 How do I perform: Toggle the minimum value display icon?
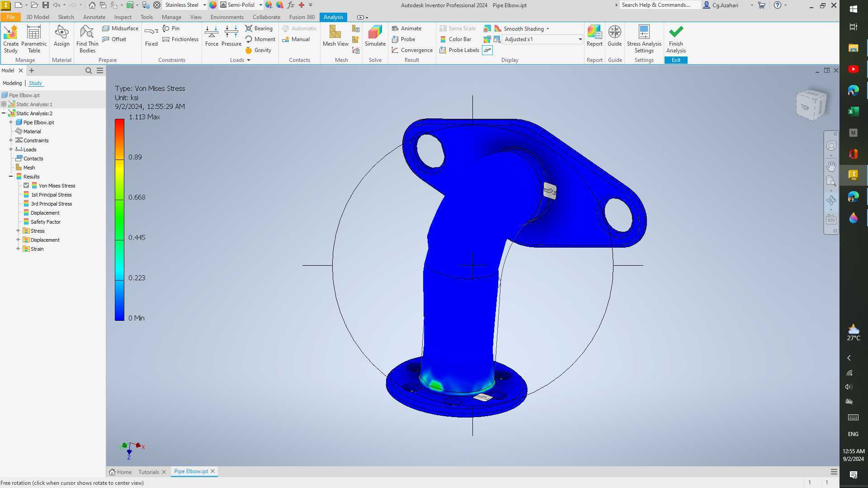(x=487, y=39)
